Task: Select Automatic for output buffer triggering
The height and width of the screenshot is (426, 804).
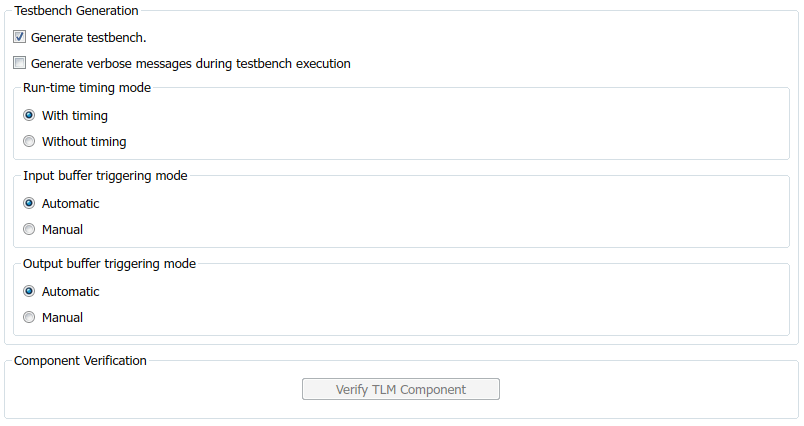Action: (x=29, y=292)
